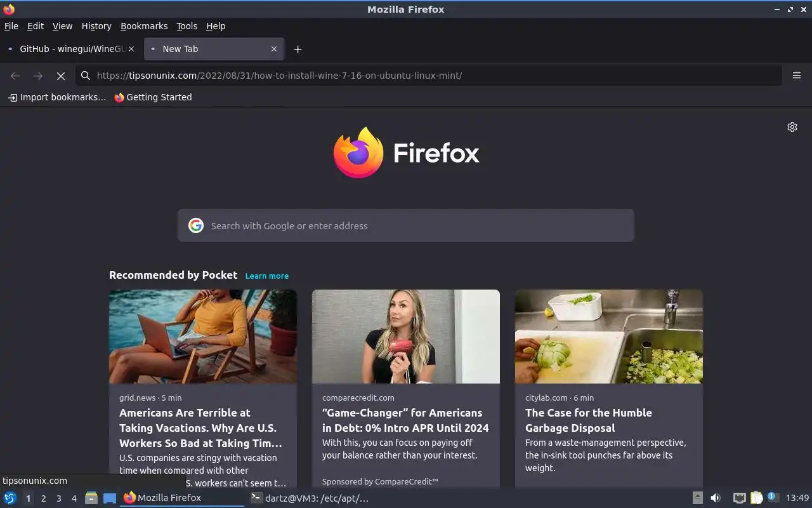Image resolution: width=812 pixels, height=508 pixels.
Task: Close the GitHub winegui tab
Action: click(131, 49)
